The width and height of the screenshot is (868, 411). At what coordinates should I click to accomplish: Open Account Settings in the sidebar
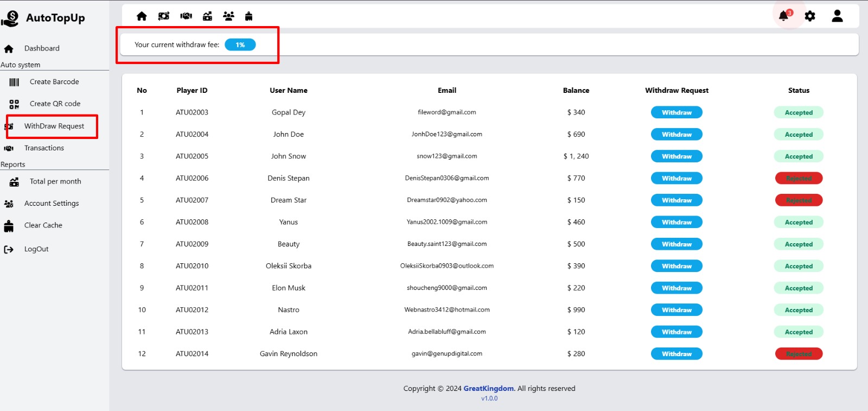(x=52, y=204)
